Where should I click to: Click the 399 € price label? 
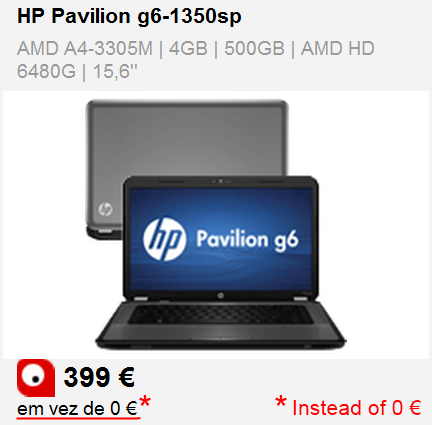coord(99,377)
